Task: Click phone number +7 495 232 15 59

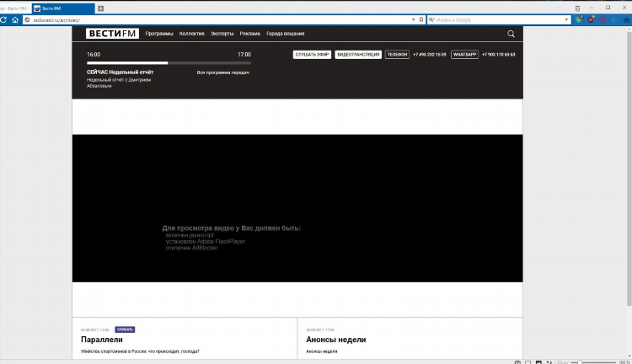Action: pos(429,55)
